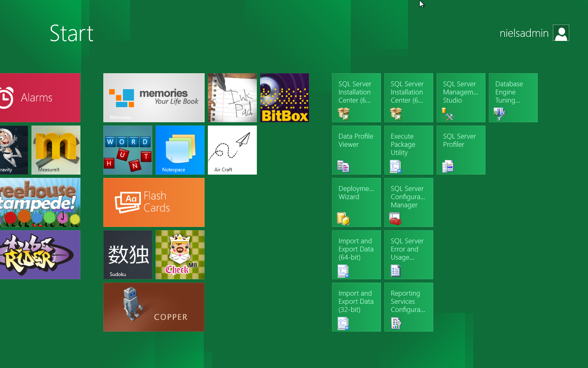Open the SQL Server Profiler tile

pos(461,150)
